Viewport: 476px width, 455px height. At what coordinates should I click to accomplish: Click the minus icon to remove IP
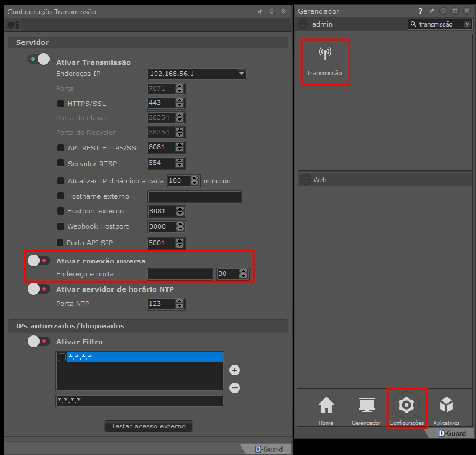pos(235,388)
